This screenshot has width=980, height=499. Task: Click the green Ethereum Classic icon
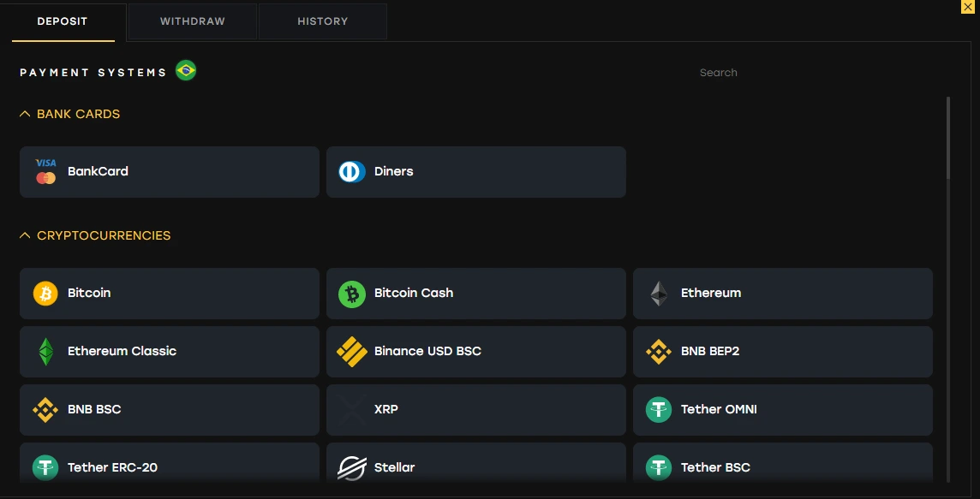(x=45, y=352)
